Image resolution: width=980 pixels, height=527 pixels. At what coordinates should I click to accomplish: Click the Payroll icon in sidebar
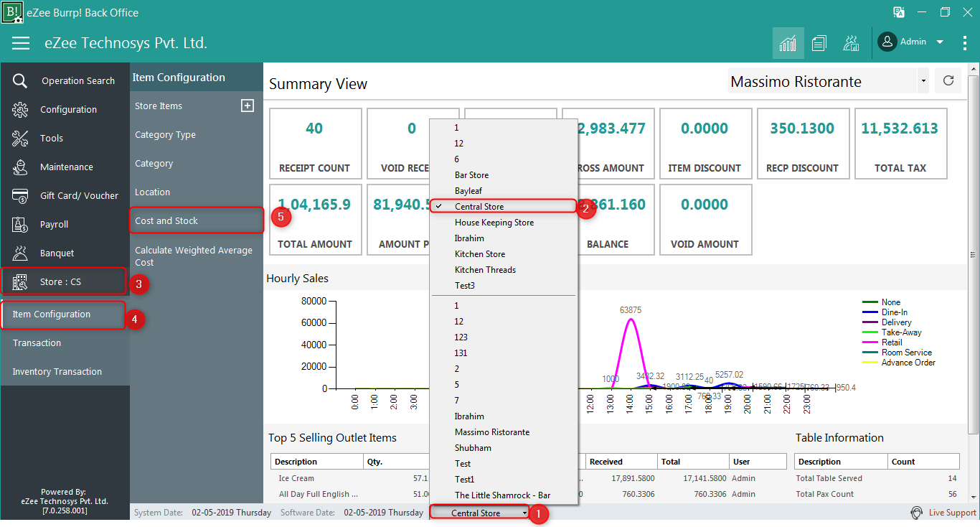point(20,225)
